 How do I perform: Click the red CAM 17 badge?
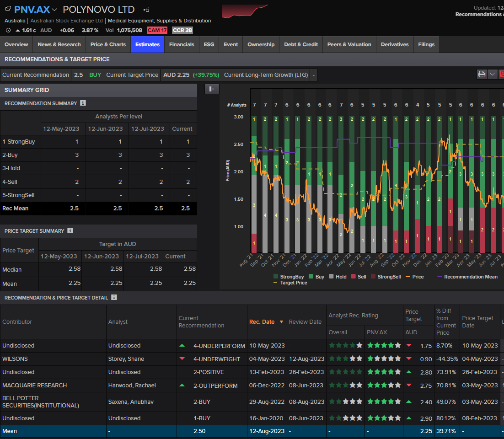[157, 30]
